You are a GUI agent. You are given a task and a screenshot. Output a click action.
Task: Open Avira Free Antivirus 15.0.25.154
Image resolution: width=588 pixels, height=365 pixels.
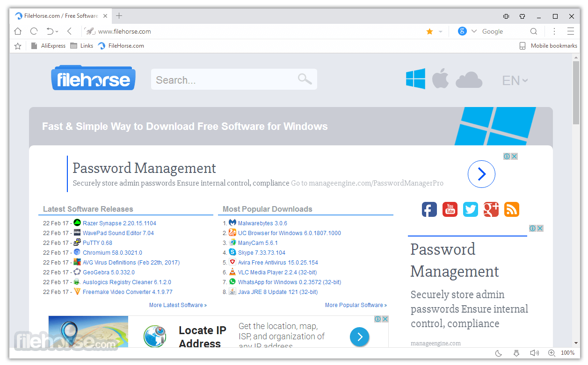pyautogui.click(x=278, y=263)
